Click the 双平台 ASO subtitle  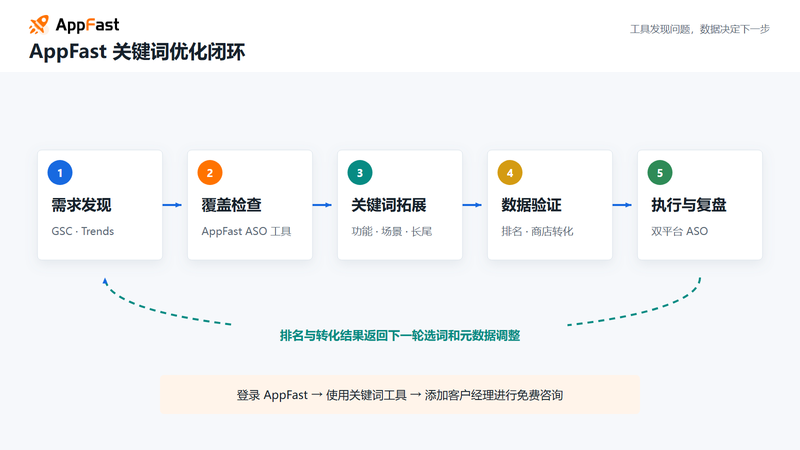point(680,232)
